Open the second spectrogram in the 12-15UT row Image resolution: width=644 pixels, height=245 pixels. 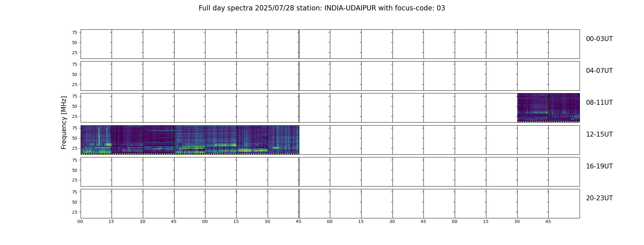point(127,140)
